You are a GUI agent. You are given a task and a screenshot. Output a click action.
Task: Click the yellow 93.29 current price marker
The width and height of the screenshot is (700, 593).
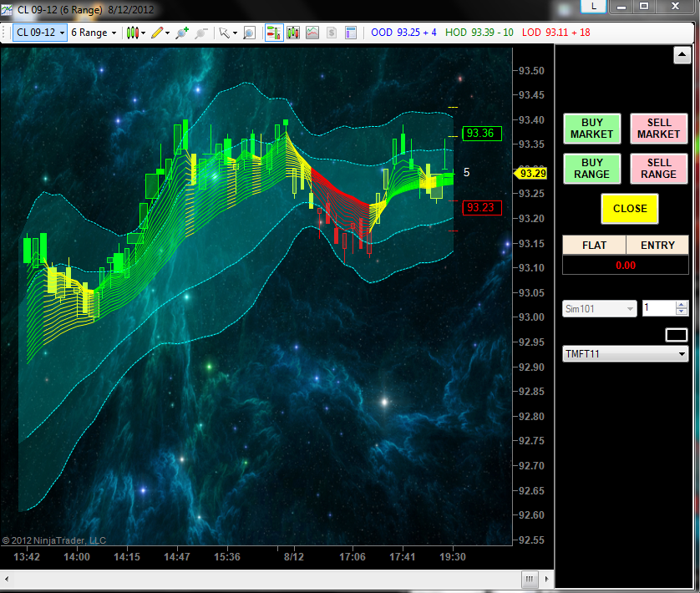point(531,173)
